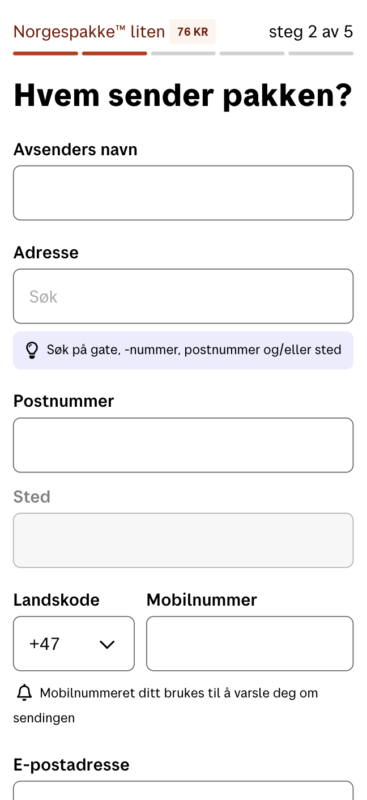Focus the Adresse search field
The image size is (367, 800).
(183, 296)
